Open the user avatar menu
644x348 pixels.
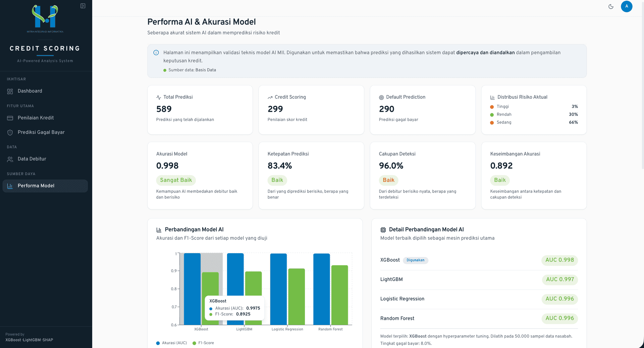tap(627, 6)
